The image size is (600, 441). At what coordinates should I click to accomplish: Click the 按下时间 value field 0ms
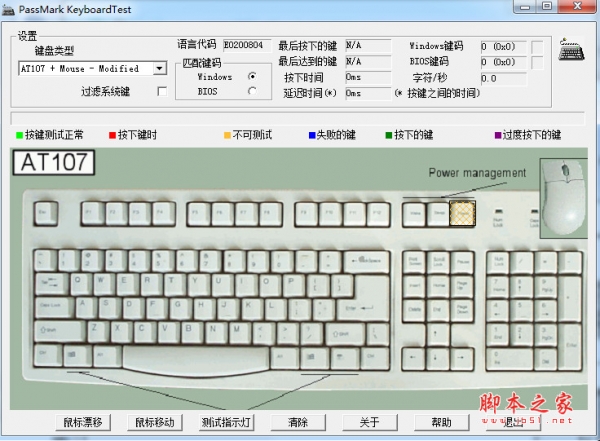[368, 77]
